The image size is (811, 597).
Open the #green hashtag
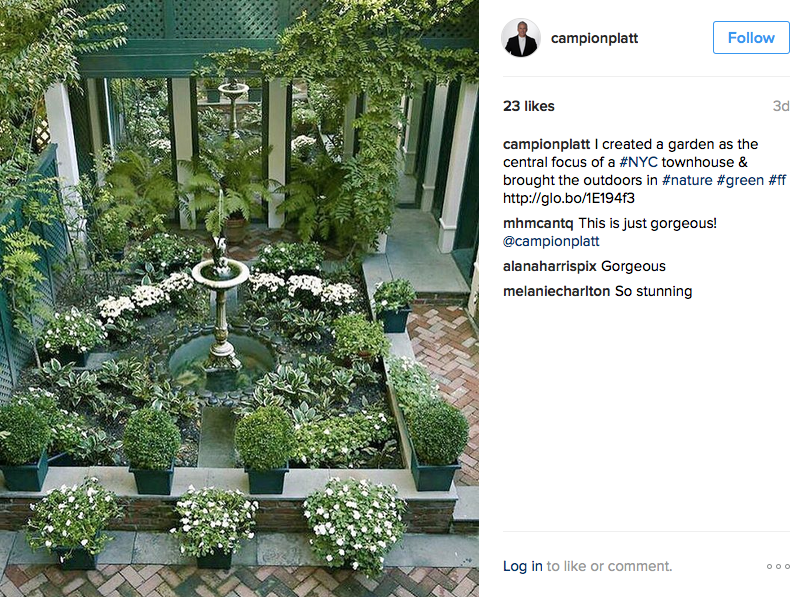pyautogui.click(x=740, y=180)
